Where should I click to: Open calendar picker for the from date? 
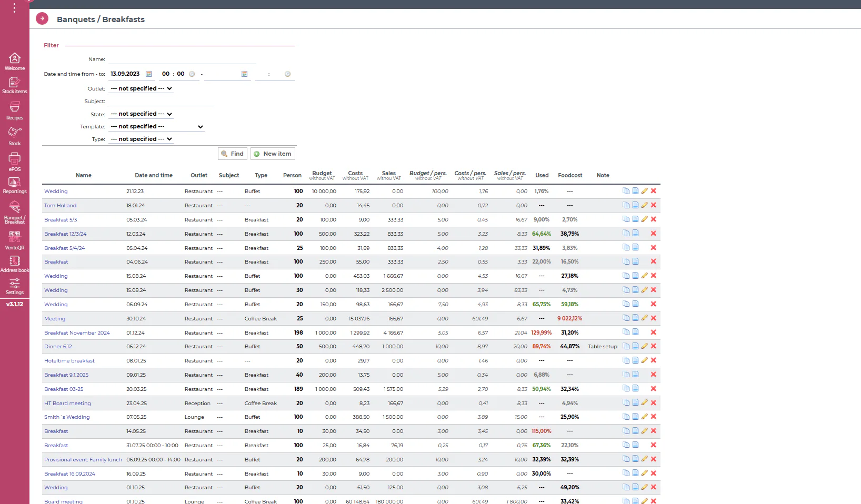point(149,74)
